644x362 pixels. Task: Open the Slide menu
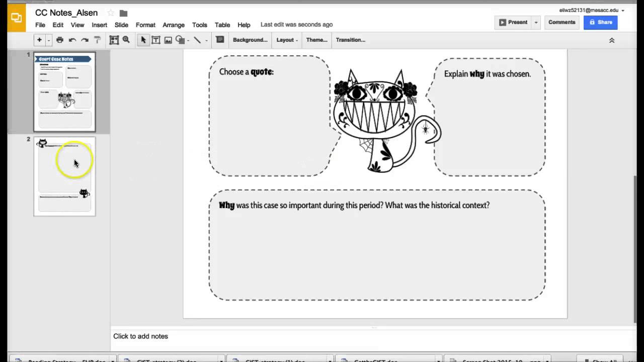coord(121,25)
